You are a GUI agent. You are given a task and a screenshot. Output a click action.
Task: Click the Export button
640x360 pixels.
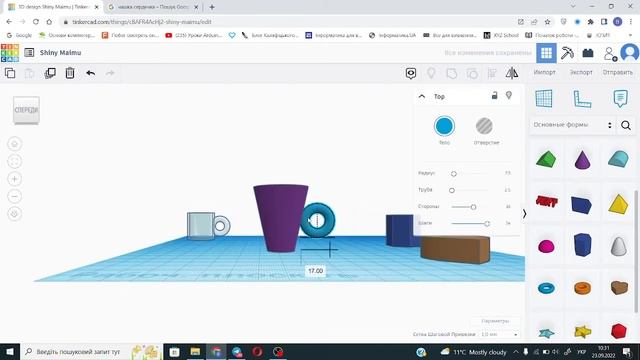581,72
